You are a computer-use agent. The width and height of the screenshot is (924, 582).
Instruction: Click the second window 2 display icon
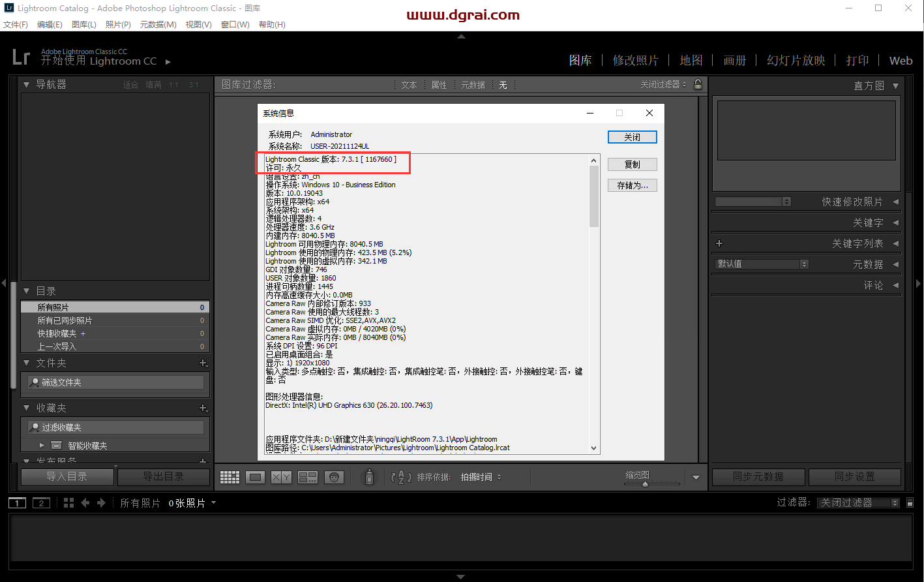(x=41, y=503)
